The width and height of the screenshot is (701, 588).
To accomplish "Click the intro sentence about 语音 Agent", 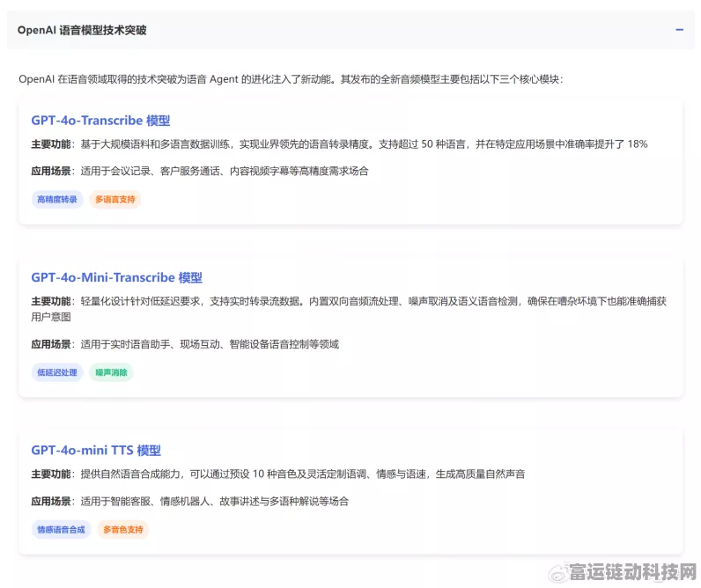I will pos(291,79).
